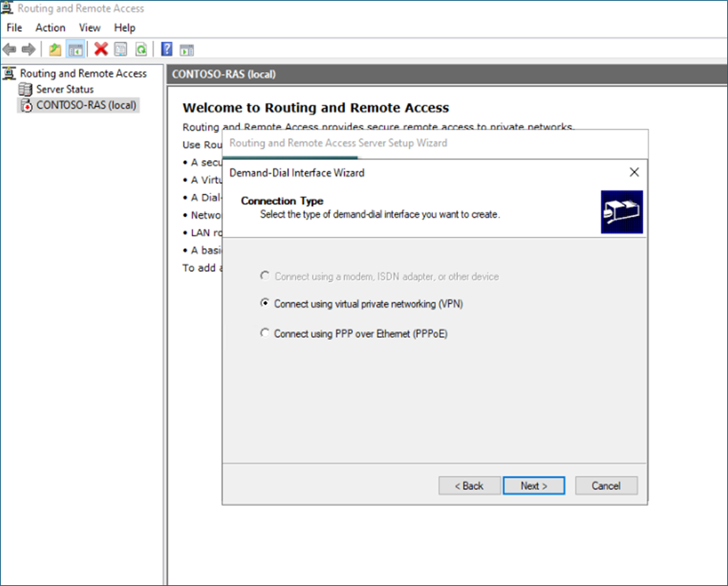728x586 pixels.
Task: Select the CONTOSO-RAS (local) tree node
Action: pos(85,105)
